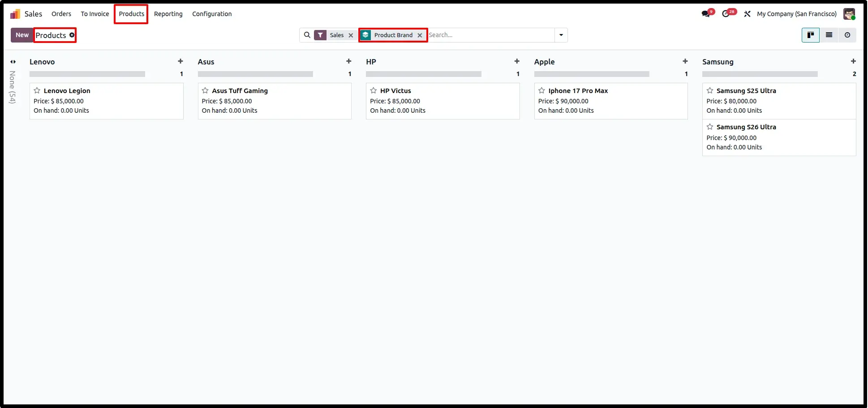Open the Iphone 17 Pro Max card
The height and width of the screenshot is (408, 868).
(x=611, y=101)
